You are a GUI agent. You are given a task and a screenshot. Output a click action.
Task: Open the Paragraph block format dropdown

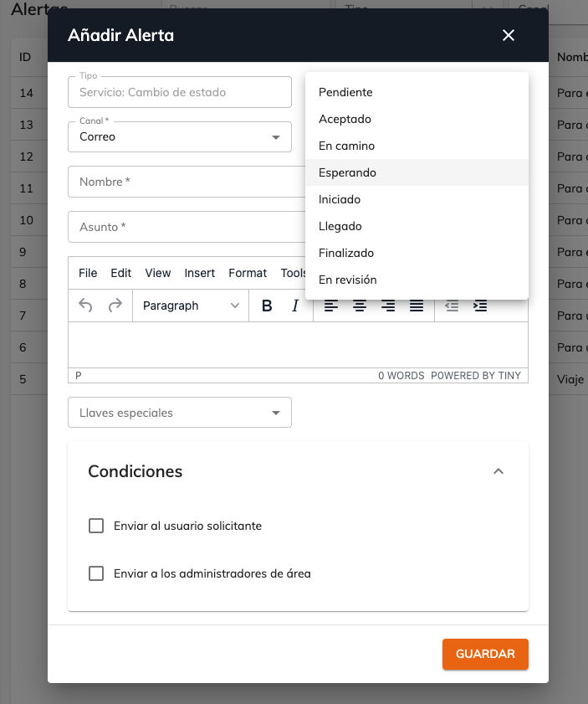coord(191,306)
